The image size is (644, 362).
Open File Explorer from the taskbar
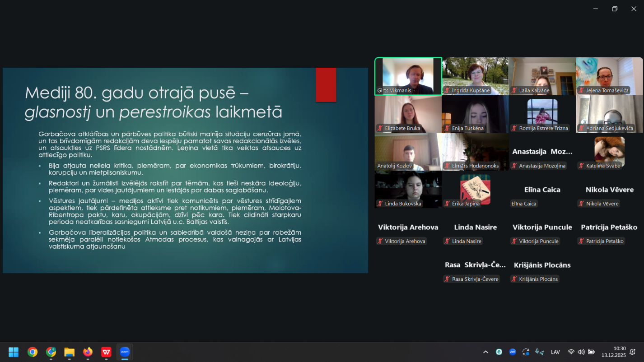[x=69, y=352]
